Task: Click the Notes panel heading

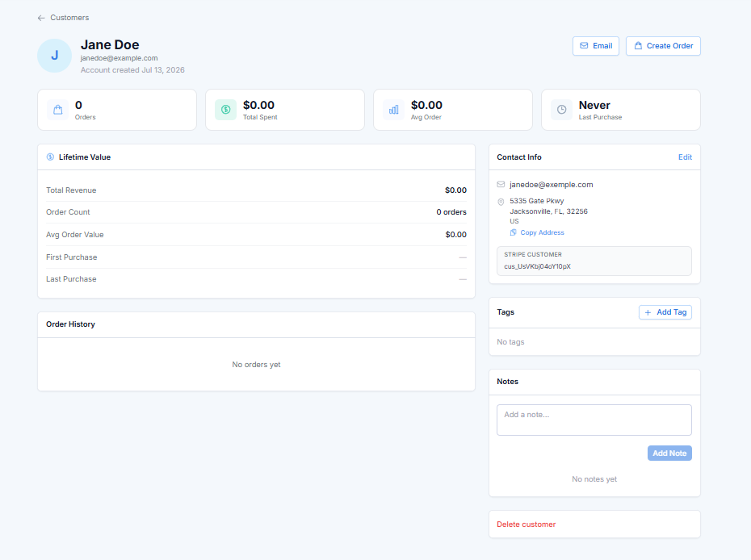Action: (x=507, y=382)
